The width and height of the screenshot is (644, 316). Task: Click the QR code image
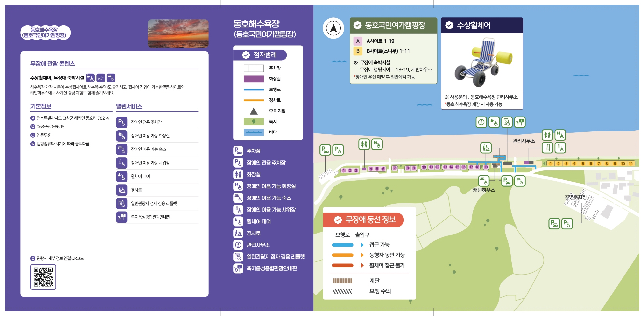point(43,277)
